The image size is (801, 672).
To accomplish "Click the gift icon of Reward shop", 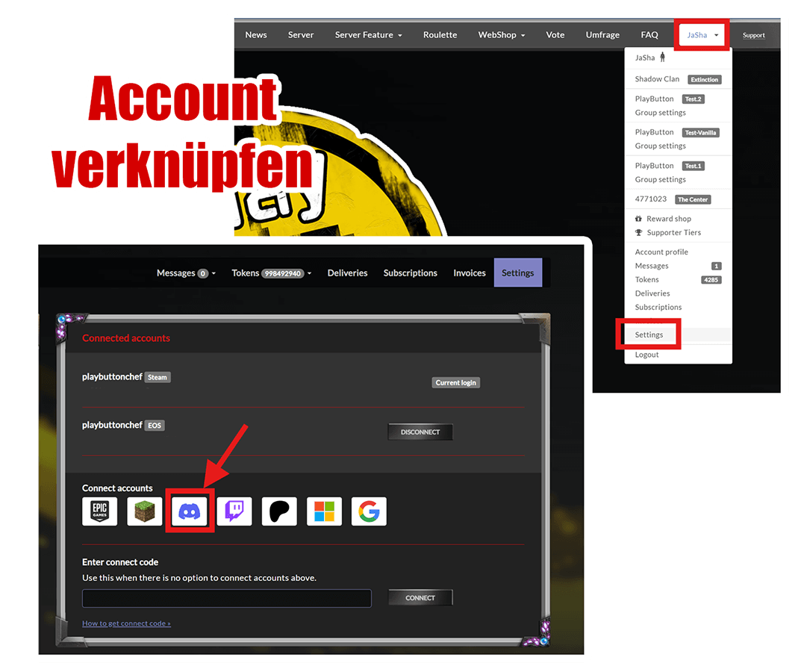I will [x=638, y=219].
